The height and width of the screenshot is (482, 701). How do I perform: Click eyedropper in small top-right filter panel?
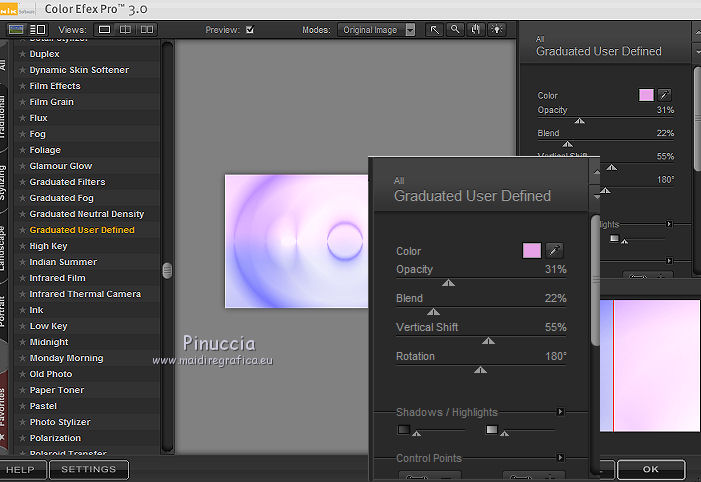pyautogui.click(x=664, y=95)
